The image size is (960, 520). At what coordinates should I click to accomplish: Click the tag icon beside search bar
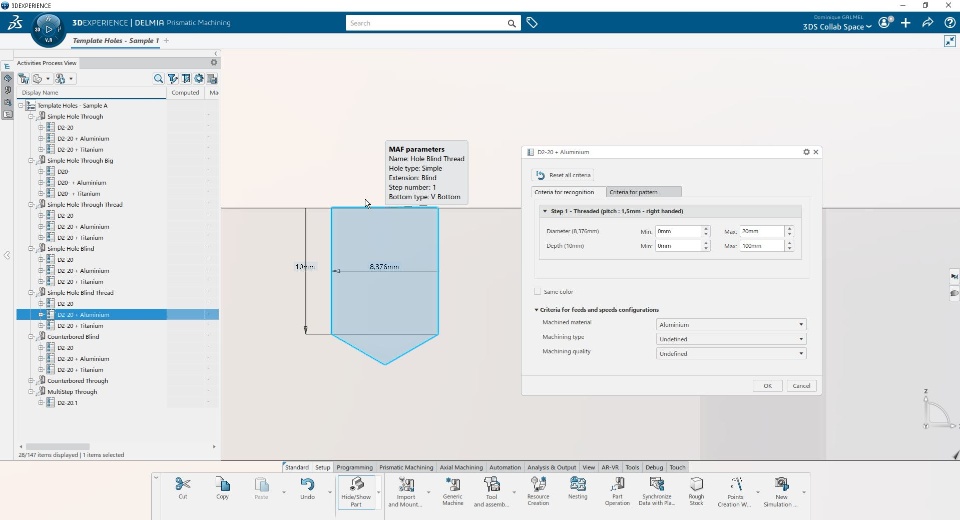[532, 23]
